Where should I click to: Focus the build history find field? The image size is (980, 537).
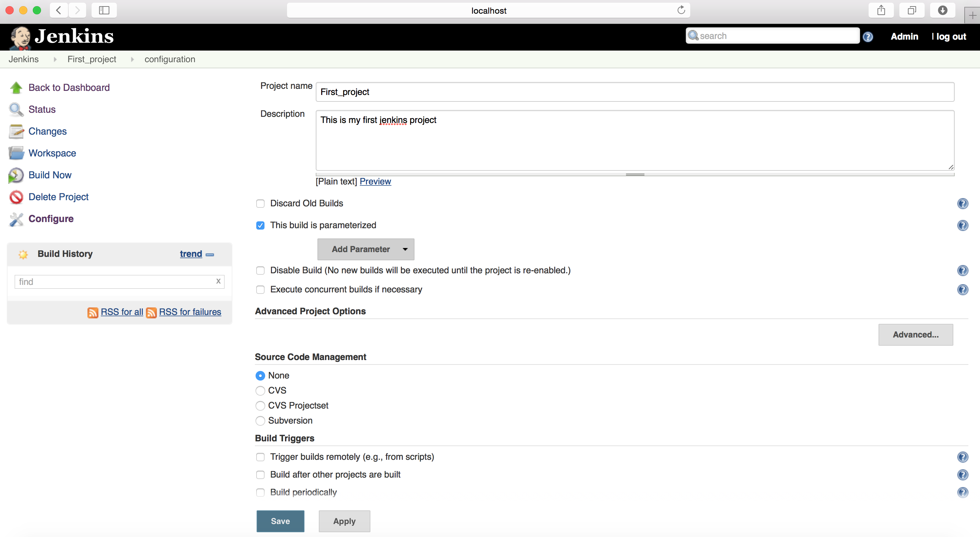120,282
